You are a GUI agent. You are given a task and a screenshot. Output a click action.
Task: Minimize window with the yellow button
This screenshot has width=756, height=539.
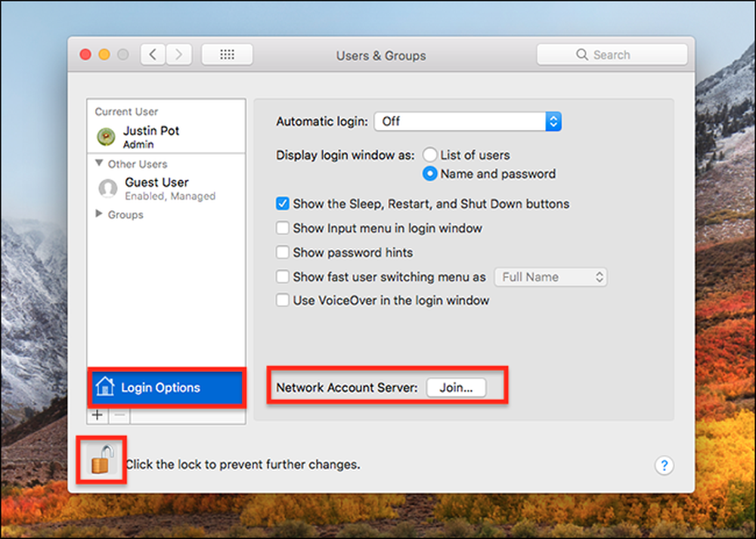point(104,54)
